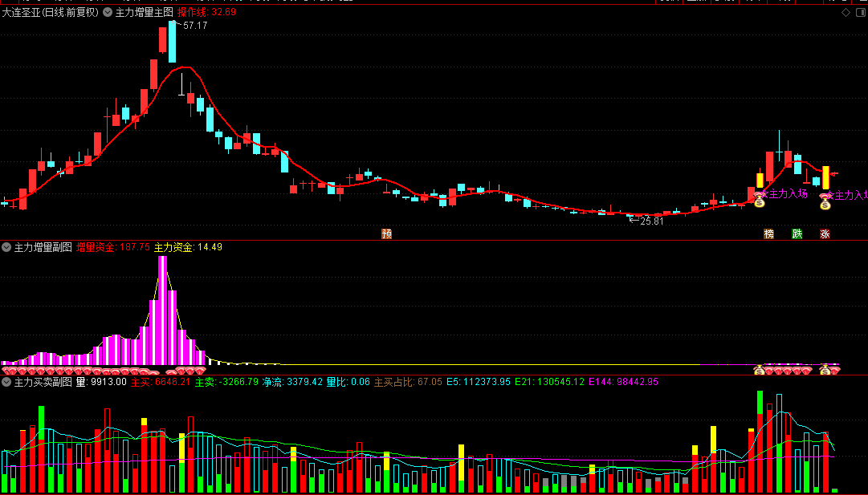Screen dimensions: 868x495
Task: Click the 57.17 high price label
Action: point(195,26)
